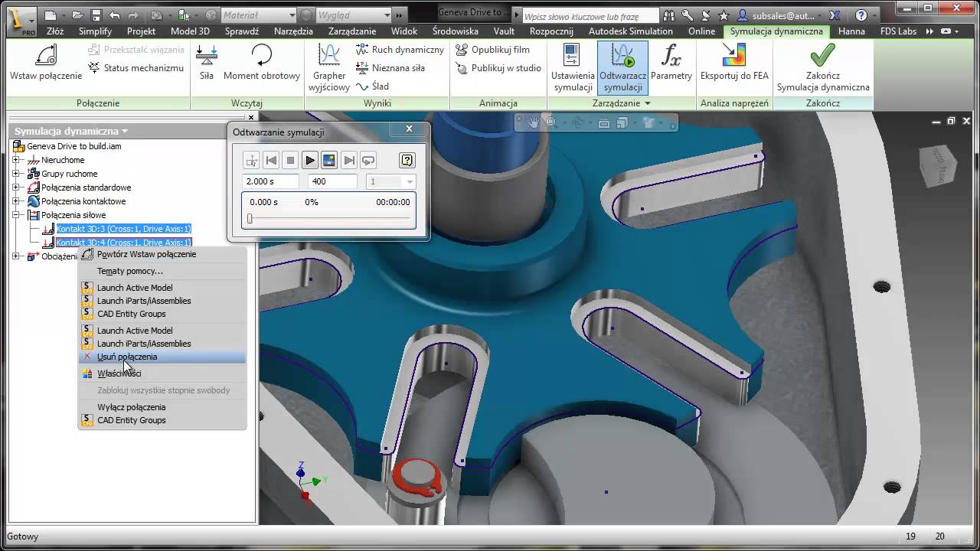Toggle the Odtwarzacz symulacji ribbon button

pos(622,67)
